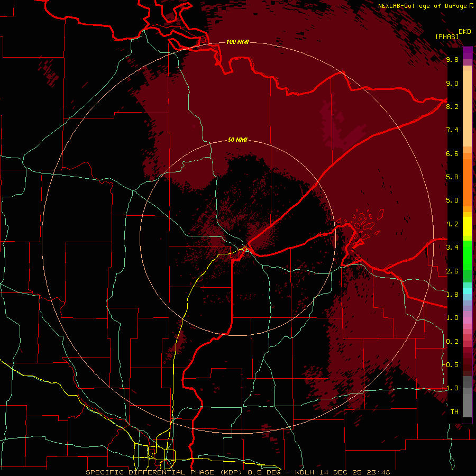Image resolution: width=476 pixels, height=476 pixels.
Task: Click the 8.2 value on the color scale
Action: coord(452,106)
